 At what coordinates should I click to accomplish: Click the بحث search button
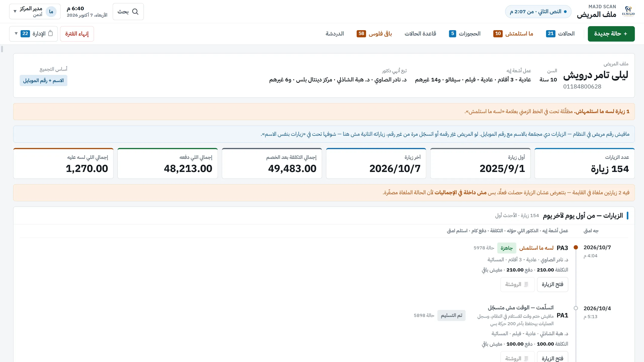pyautogui.click(x=128, y=12)
